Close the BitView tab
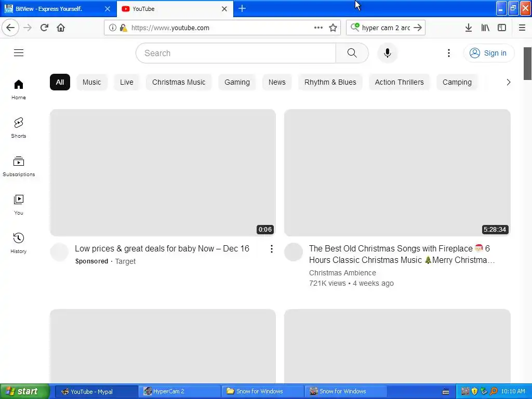Image resolution: width=532 pixels, height=399 pixels. tap(107, 9)
